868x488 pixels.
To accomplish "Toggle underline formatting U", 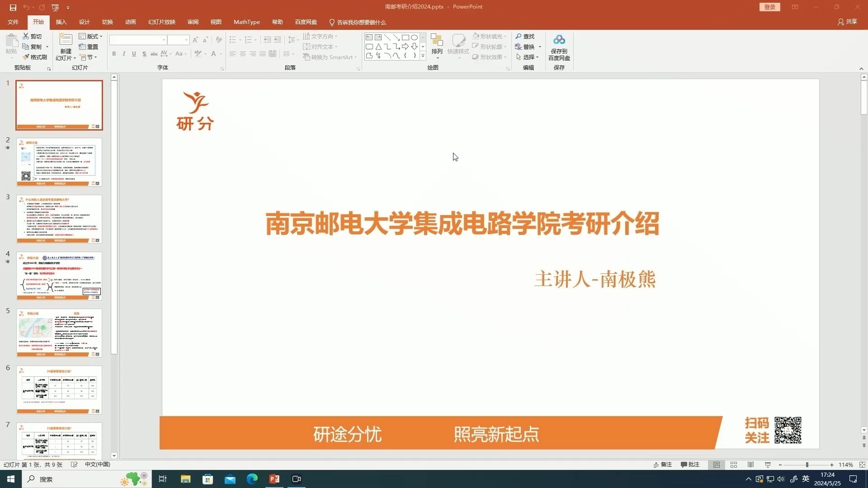I will [134, 54].
